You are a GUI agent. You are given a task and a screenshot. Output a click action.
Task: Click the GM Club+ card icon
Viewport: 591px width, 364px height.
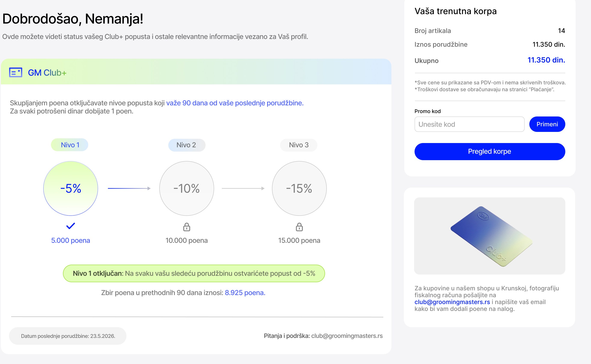pyautogui.click(x=16, y=72)
